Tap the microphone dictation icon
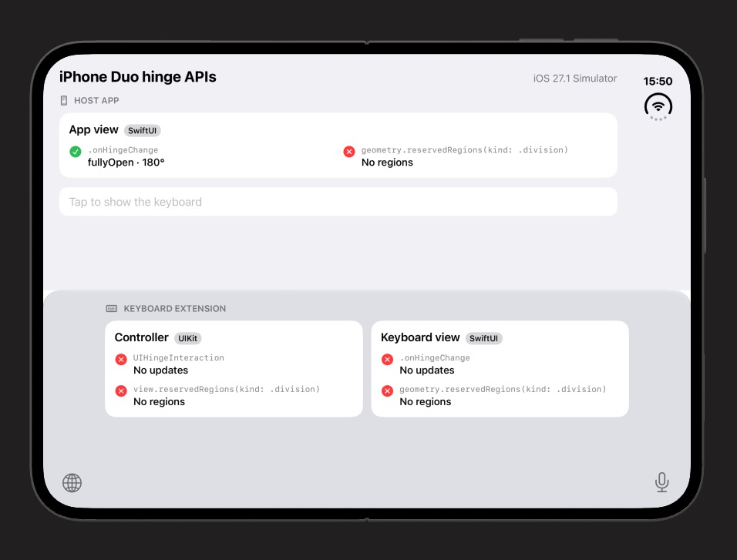This screenshot has height=560, width=737. [x=661, y=482]
